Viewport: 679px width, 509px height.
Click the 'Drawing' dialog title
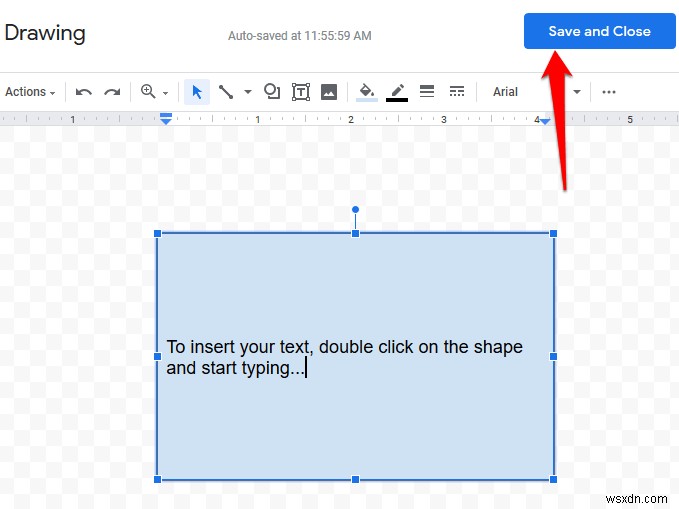click(x=45, y=33)
